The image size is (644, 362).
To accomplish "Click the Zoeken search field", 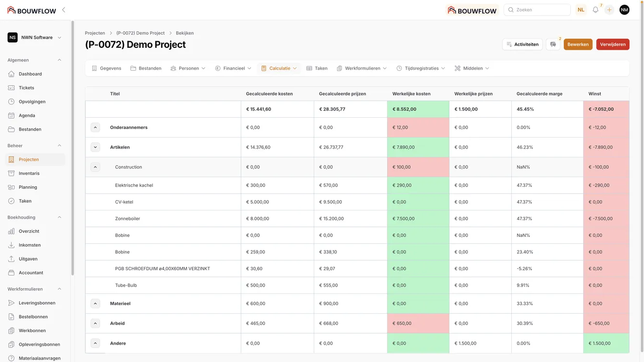I will [537, 10].
